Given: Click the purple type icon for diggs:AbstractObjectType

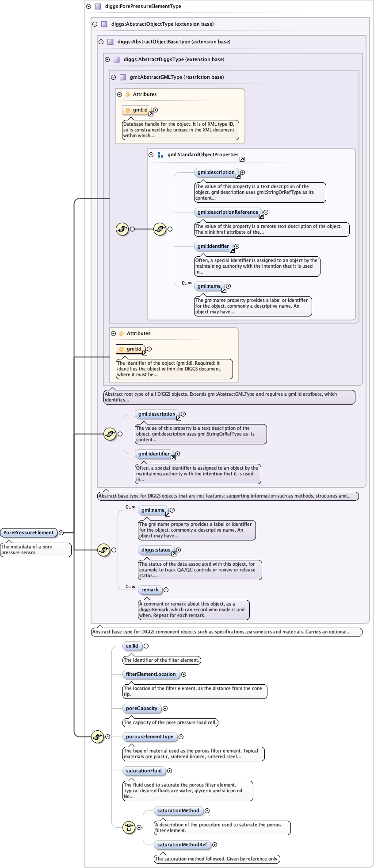Looking at the screenshot, I should pos(104,24).
